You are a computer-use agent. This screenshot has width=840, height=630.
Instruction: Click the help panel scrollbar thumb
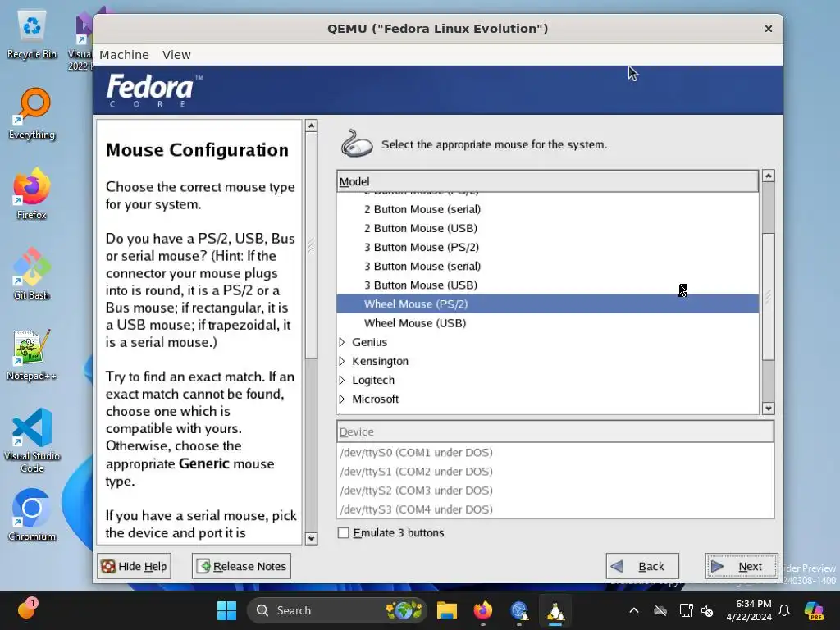[311, 245]
